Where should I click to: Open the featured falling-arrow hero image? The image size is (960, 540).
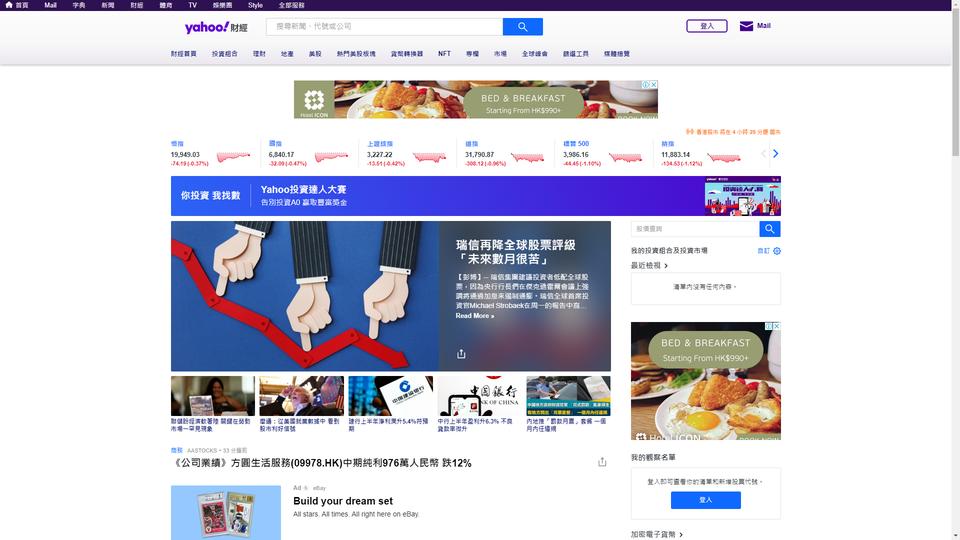click(305, 296)
